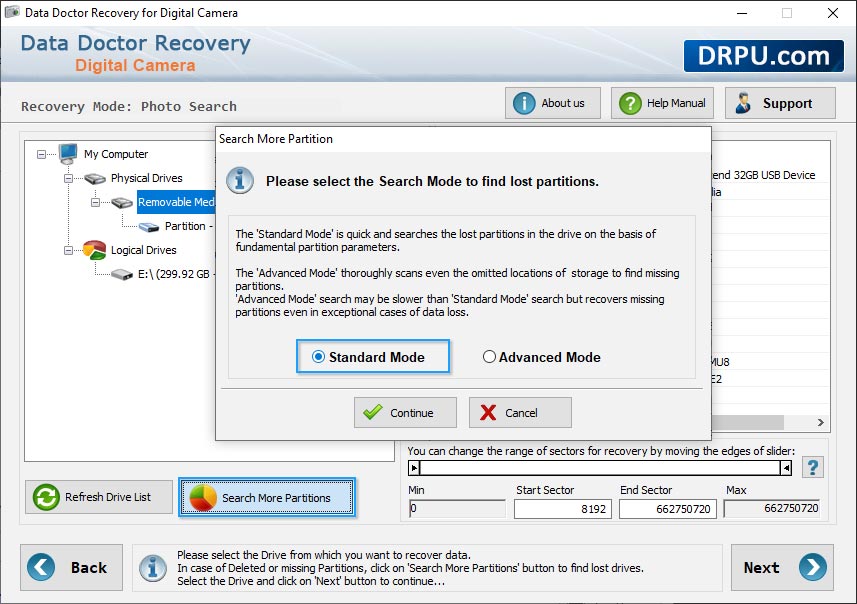The image size is (857, 604).
Task: Click the app icon in title bar
Action: pos(11,12)
